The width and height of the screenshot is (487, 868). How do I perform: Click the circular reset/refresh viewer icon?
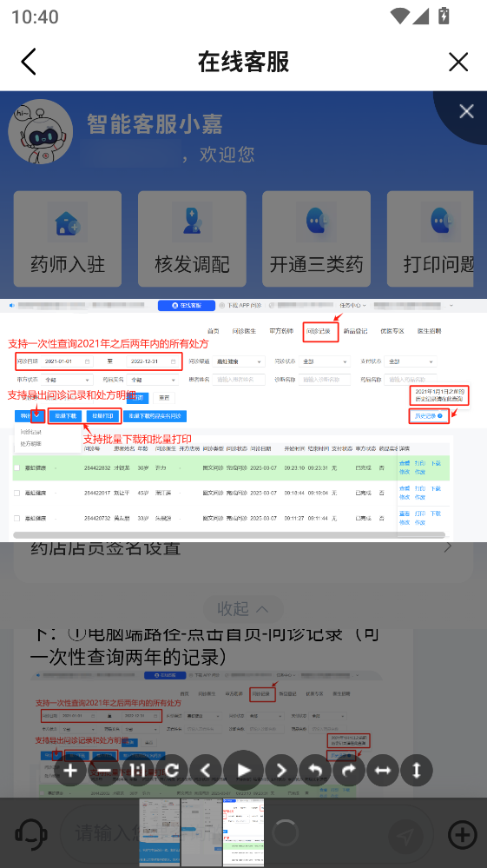[x=172, y=771]
